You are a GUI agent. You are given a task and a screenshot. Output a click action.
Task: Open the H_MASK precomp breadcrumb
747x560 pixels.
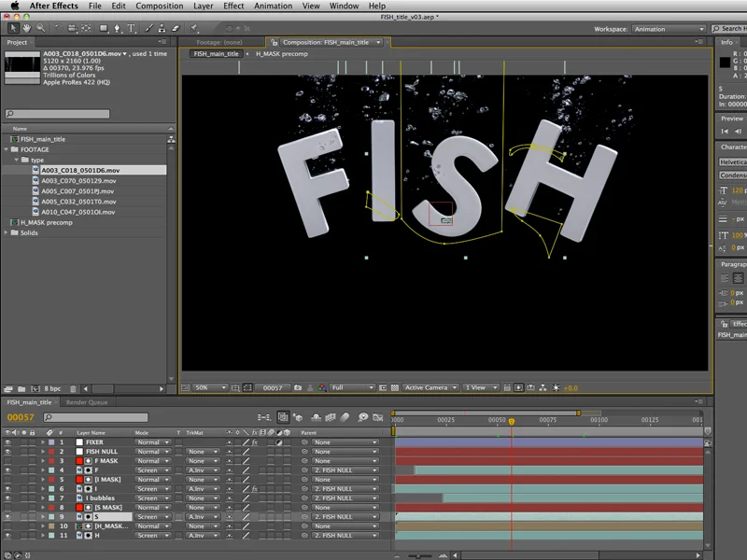[282, 54]
